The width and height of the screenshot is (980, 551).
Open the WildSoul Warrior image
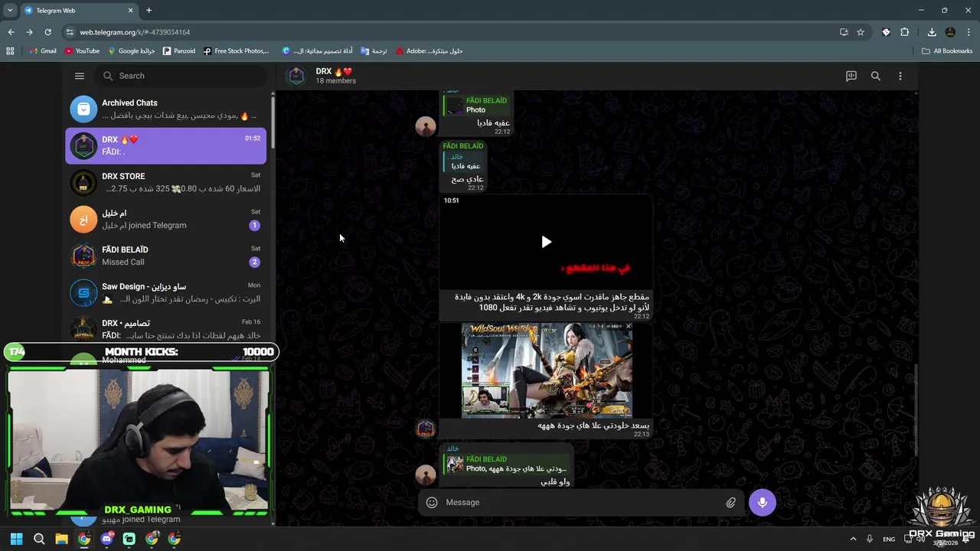pos(547,370)
